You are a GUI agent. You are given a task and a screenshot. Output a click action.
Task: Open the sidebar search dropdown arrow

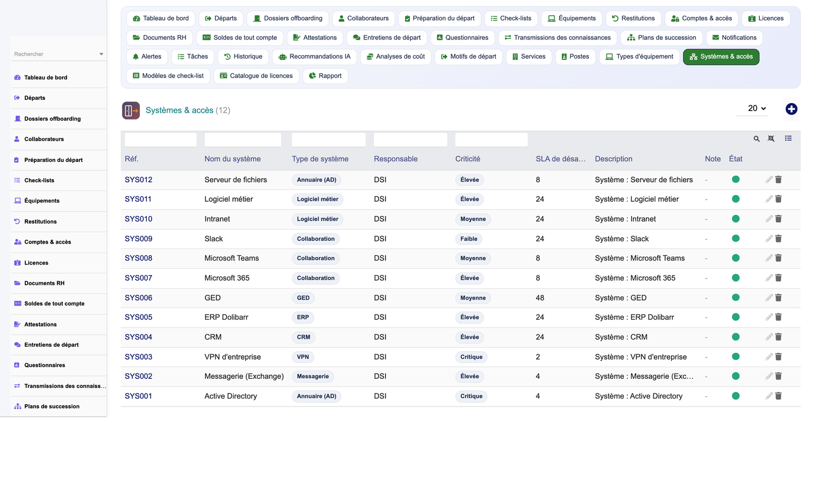[102, 54]
